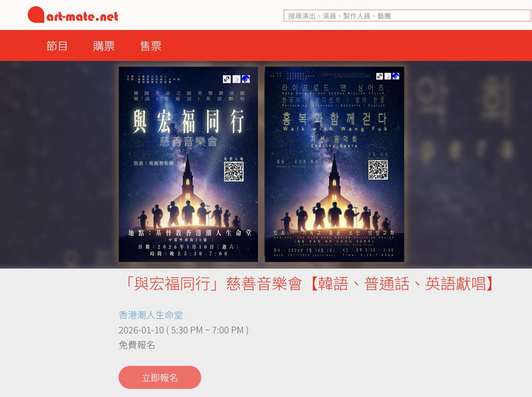Click the 立即報名 register button
532x397 pixels.
pyautogui.click(x=160, y=377)
